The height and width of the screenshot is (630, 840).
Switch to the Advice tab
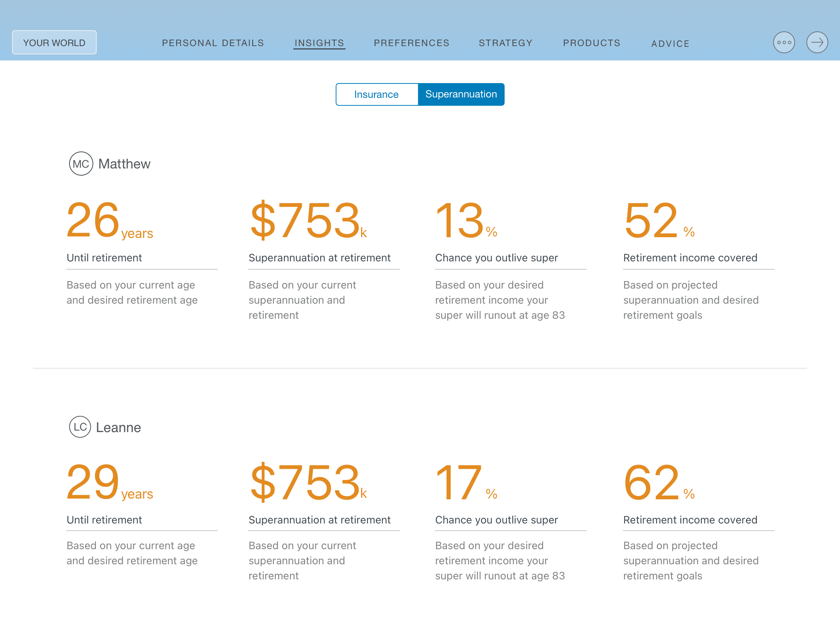pyautogui.click(x=670, y=44)
